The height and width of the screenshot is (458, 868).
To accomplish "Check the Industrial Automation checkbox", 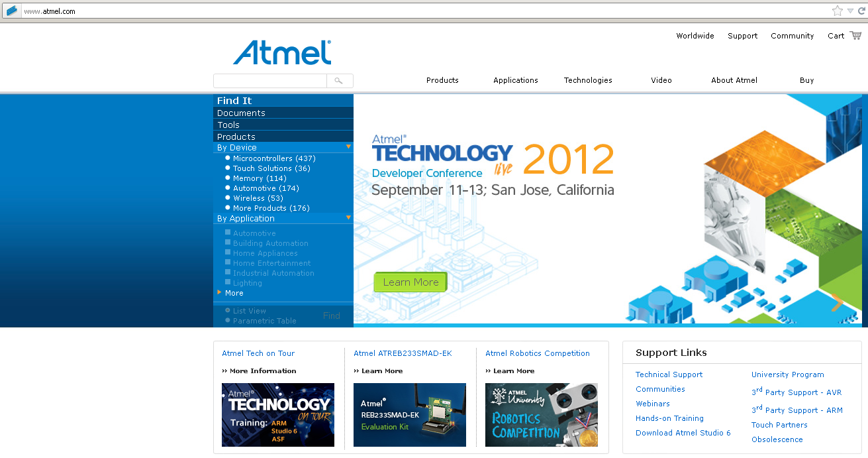I will pyautogui.click(x=228, y=272).
